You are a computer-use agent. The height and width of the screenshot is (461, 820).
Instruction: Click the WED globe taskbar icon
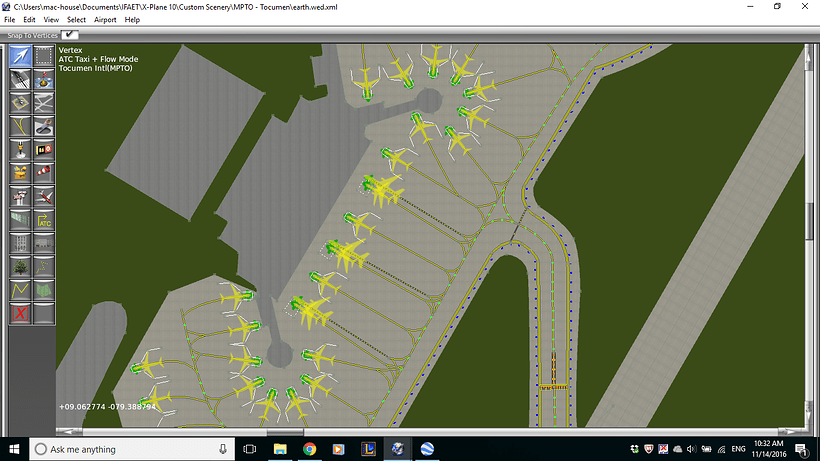(x=397, y=449)
